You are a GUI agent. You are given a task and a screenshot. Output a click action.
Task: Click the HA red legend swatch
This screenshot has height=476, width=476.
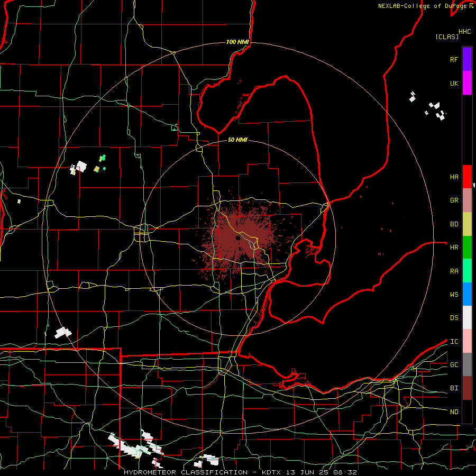click(x=467, y=177)
